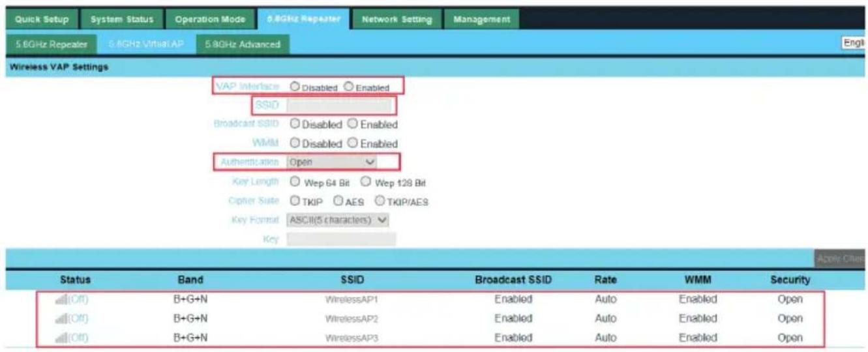The image size is (868, 352).
Task: Set WMM to Disabled
Action: tap(295, 143)
